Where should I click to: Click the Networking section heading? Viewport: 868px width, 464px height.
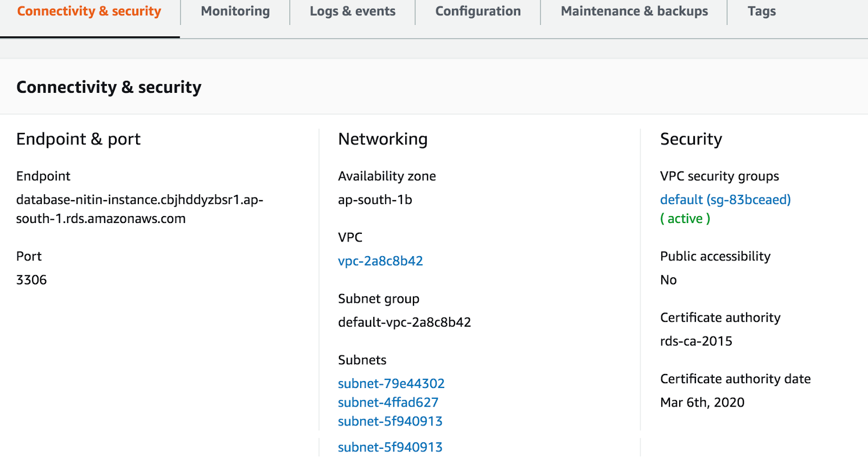pos(382,139)
